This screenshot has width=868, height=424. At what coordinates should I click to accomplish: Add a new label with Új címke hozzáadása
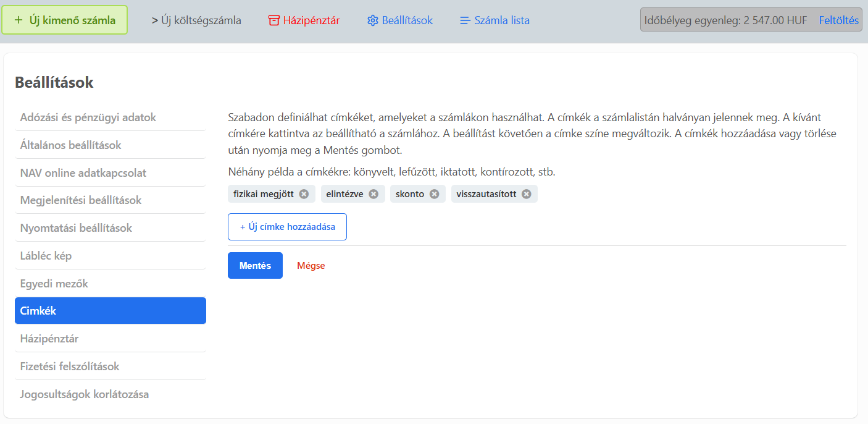(x=287, y=227)
